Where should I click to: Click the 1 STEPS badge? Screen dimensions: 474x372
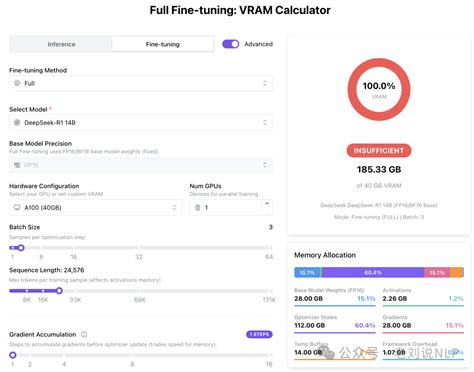[x=259, y=334]
